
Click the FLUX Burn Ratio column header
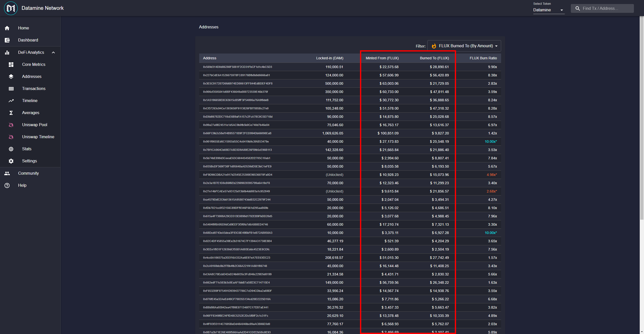point(483,58)
